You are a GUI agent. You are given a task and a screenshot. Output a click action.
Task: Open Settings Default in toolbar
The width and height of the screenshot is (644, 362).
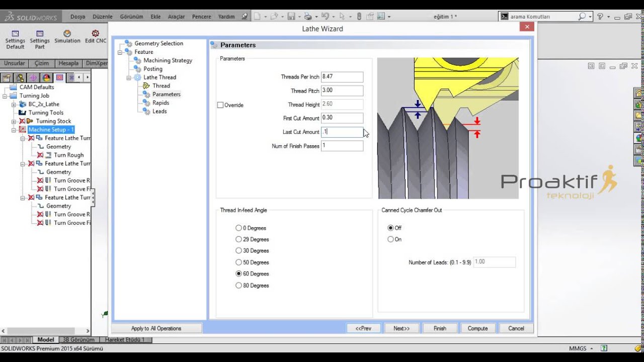point(15,39)
